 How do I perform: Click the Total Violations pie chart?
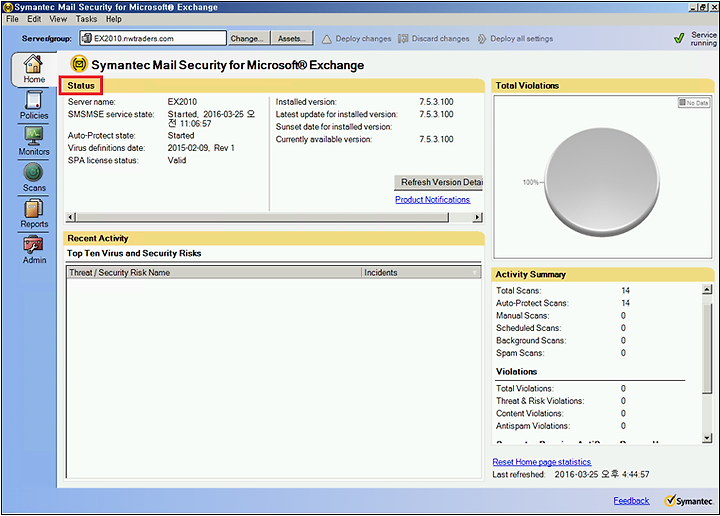tap(602, 182)
